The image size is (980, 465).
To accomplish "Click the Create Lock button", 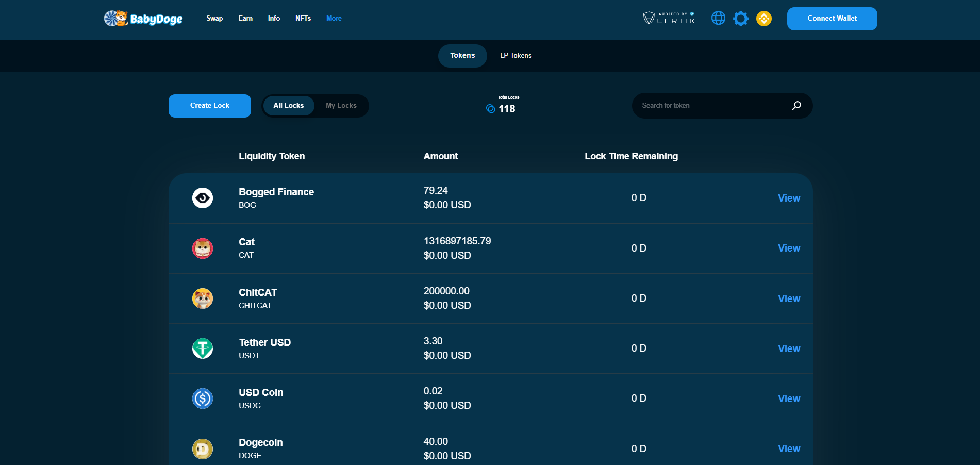I will tap(210, 106).
